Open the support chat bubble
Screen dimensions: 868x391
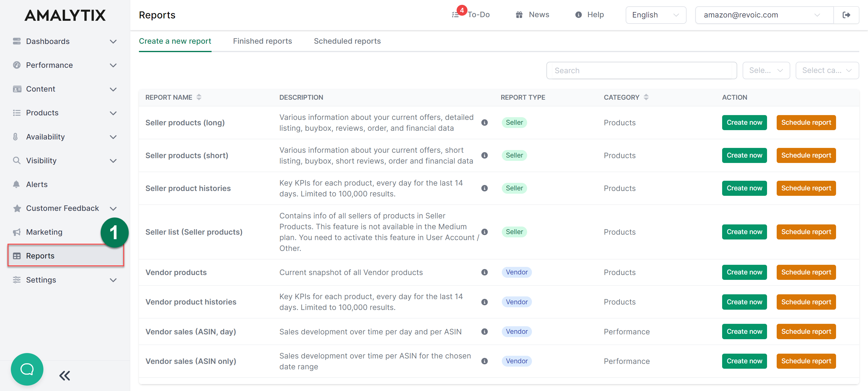pos(27,369)
